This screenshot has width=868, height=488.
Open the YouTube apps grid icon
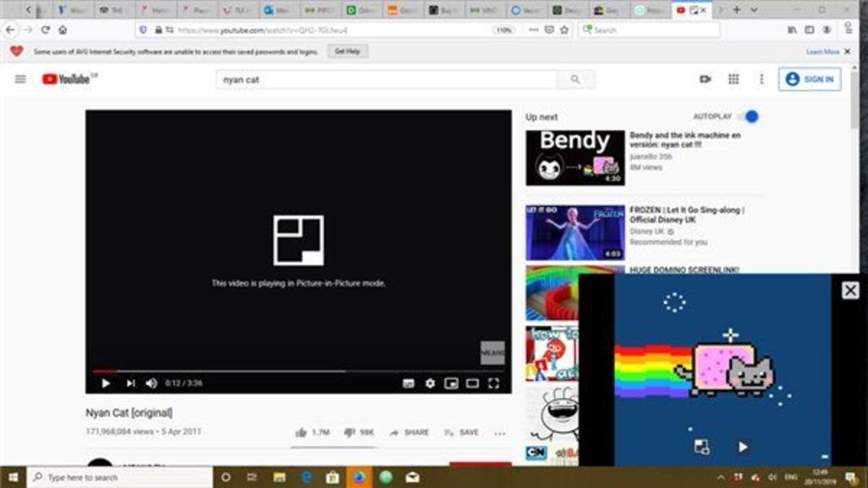point(733,80)
